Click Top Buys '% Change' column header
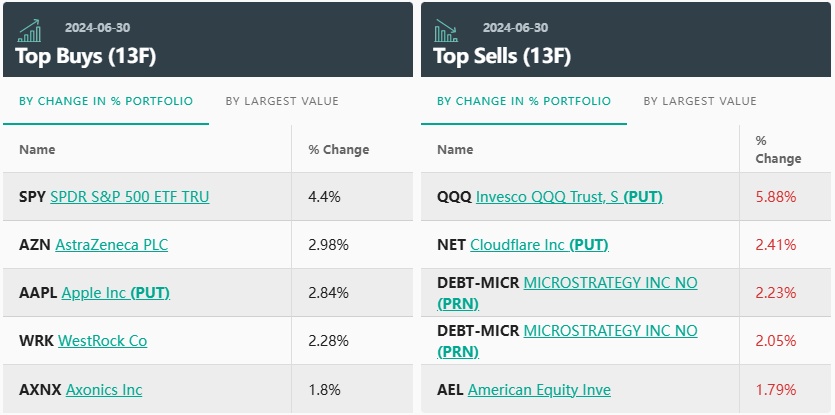Viewport: 835px width, 415px height. click(x=338, y=150)
